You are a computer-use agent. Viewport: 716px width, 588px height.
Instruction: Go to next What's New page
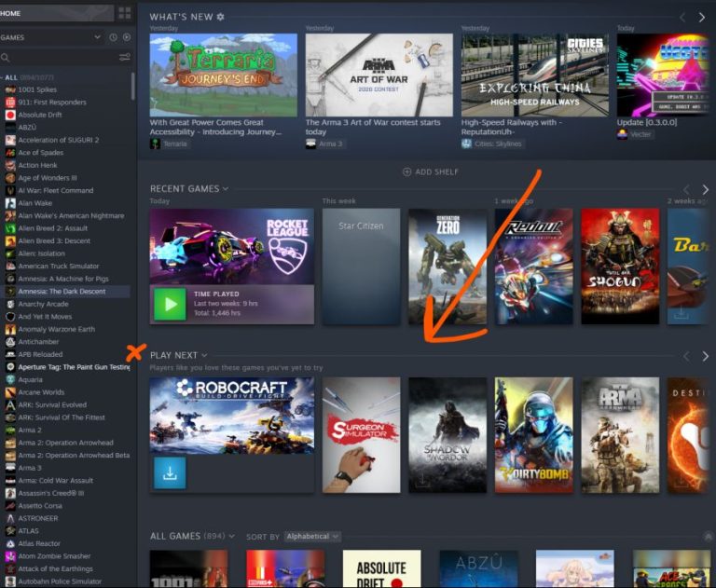click(x=702, y=18)
